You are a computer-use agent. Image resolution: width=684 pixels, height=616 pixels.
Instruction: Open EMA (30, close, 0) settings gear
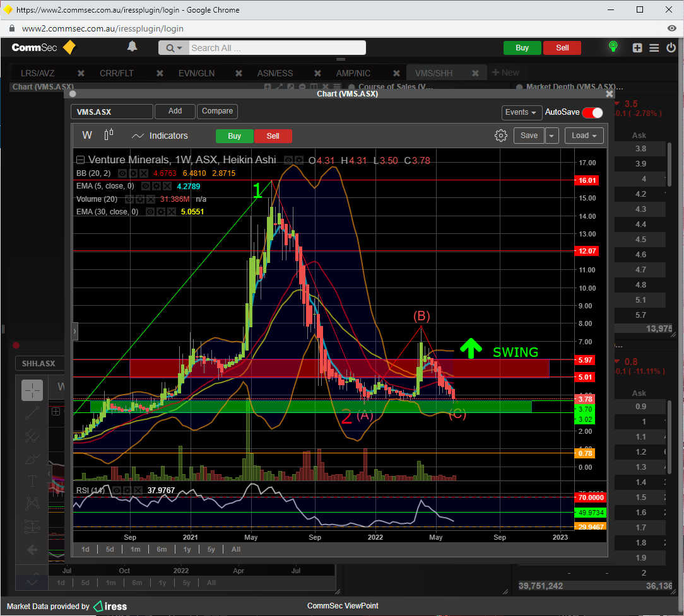[x=160, y=212]
